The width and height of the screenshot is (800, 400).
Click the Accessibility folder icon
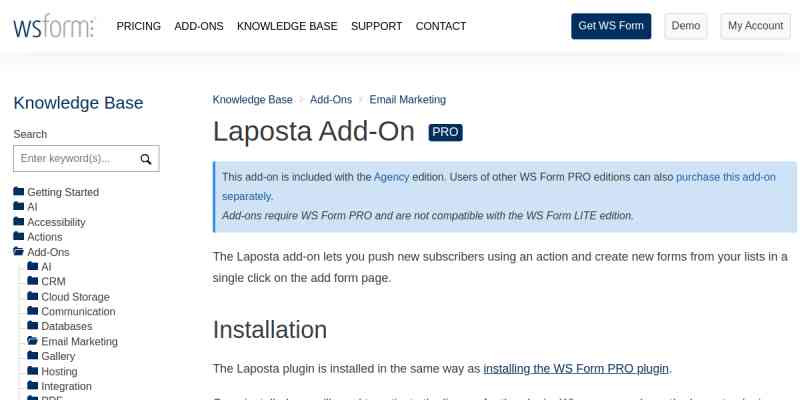pyautogui.click(x=18, y=222)
